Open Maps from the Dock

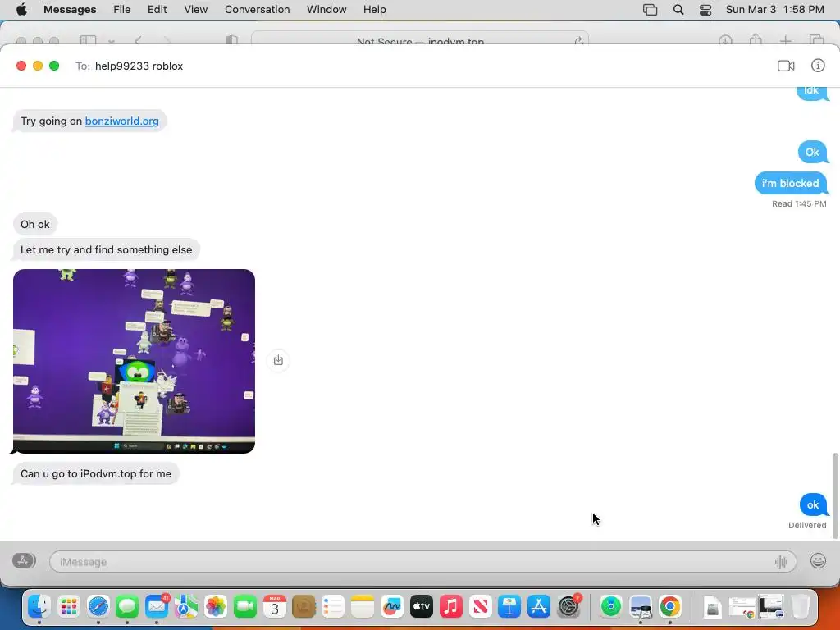tap(186, 606)
